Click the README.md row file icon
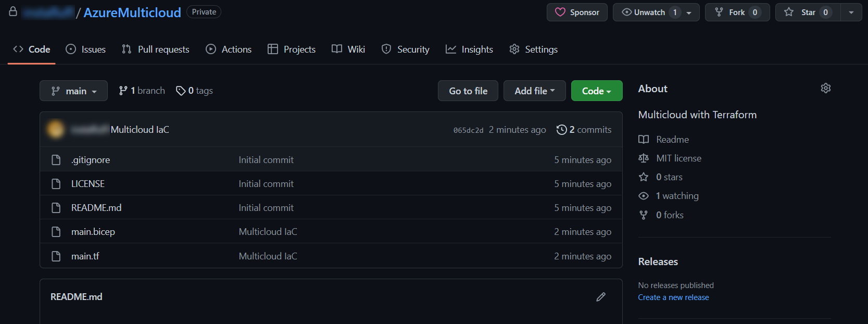 56,208
